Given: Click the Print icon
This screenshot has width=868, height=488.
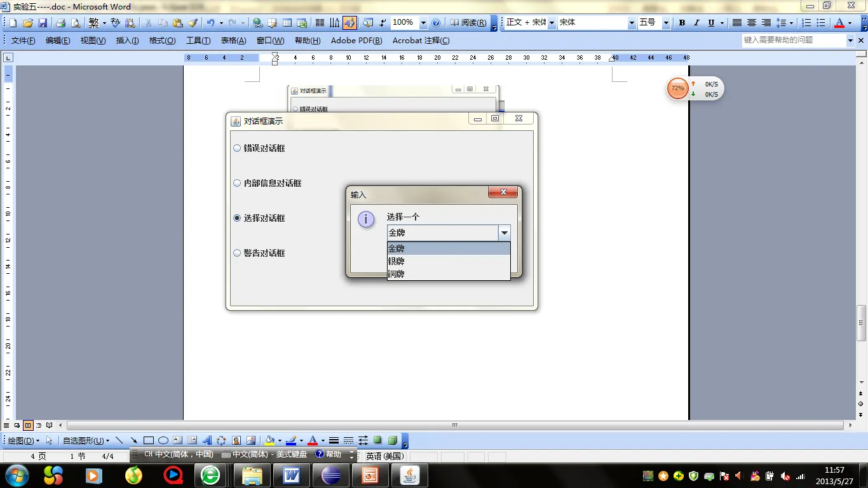Looking at the screenshot, I should [60, 23].
